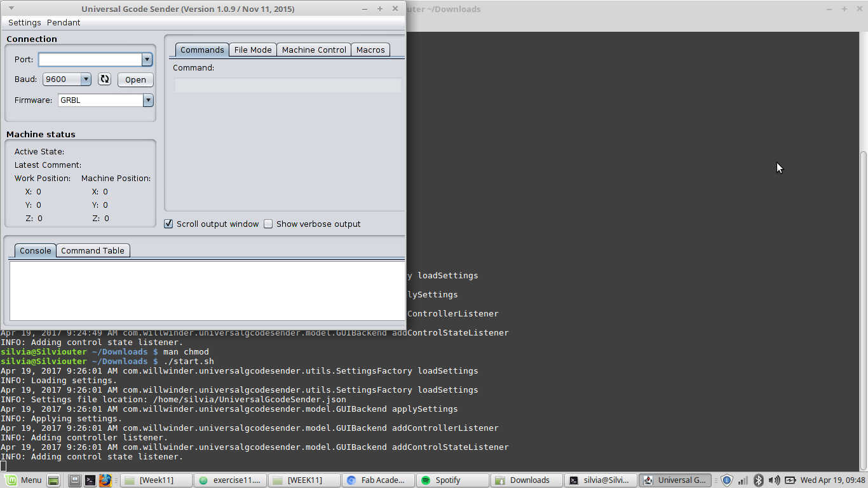Click inside the Console output area
868x488 pixels.
coord(207,290)
